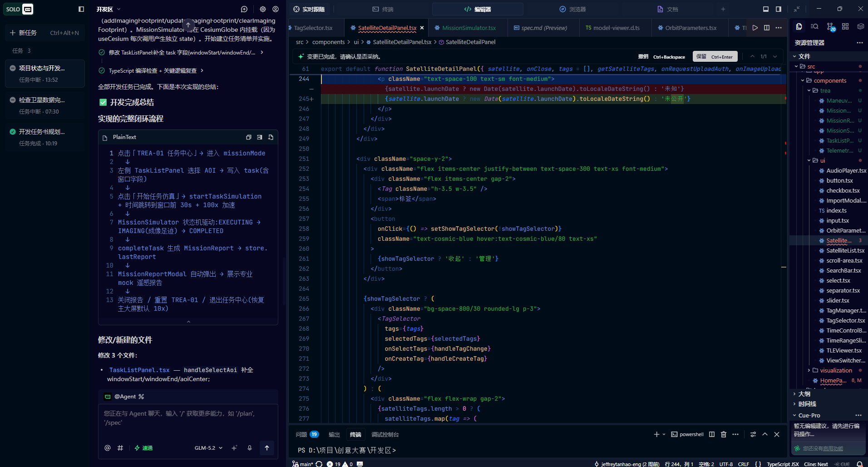Click 保留 to keep the change
This screenshot has width=868, height=467.
(x=715, y=56)
